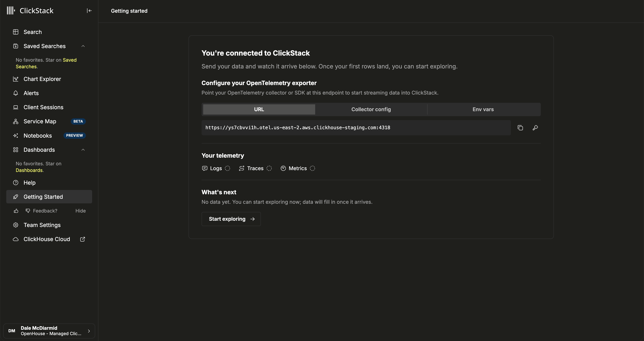Click the Team Settings gear icon

coord(16,225)
